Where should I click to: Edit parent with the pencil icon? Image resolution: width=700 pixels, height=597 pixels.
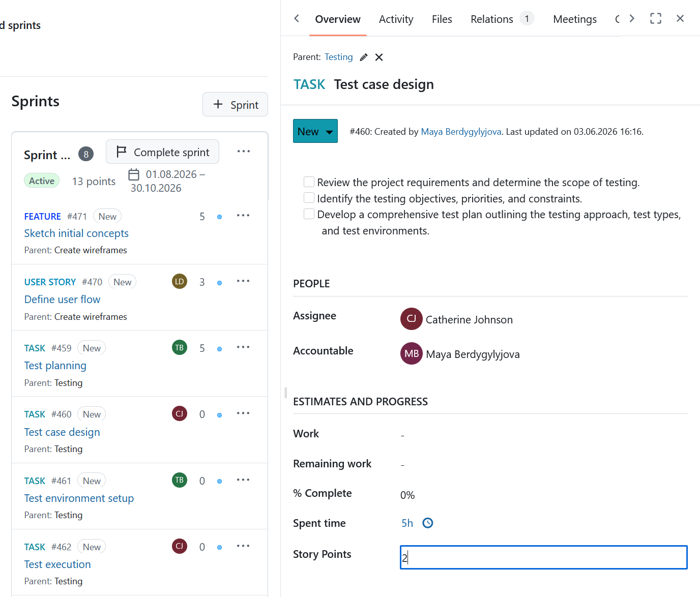point(364,57)
